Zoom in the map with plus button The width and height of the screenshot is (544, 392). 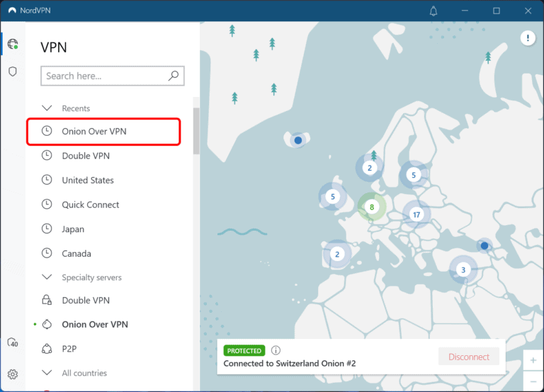(x=533, y=361)
